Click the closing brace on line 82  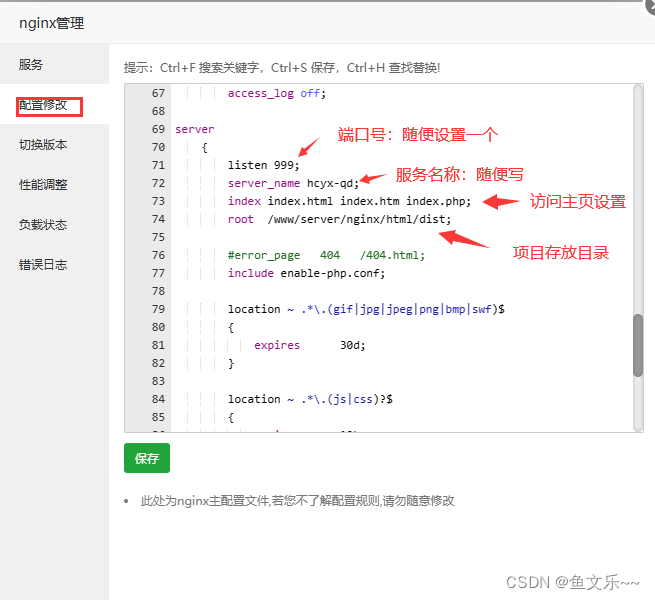(231, 363)
